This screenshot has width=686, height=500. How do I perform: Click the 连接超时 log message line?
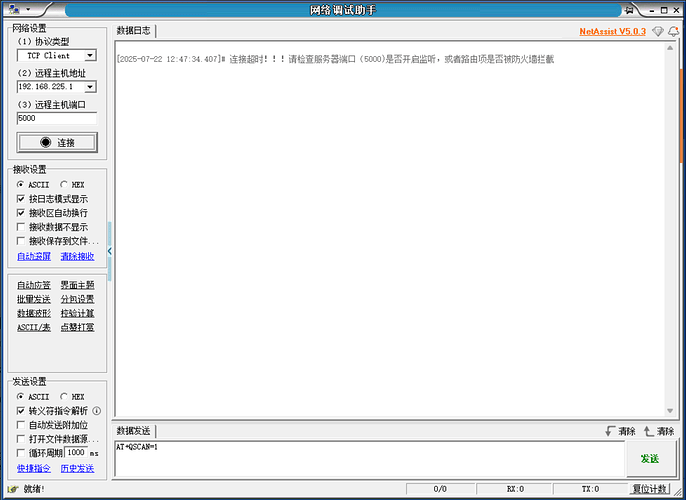336,59
